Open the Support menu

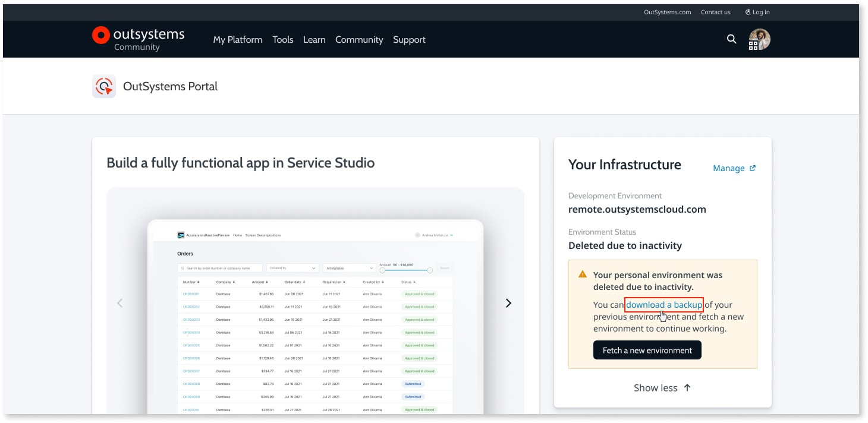(409, 40)
